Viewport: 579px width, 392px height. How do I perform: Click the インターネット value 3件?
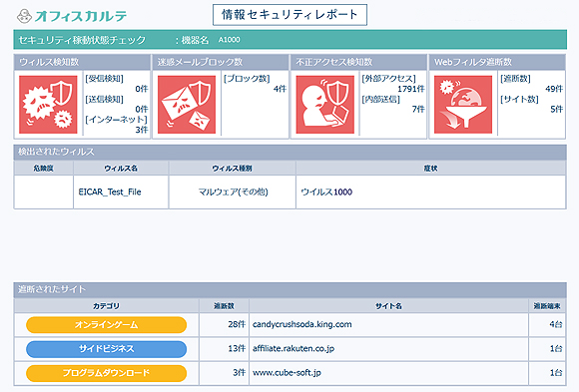(142, 130)
